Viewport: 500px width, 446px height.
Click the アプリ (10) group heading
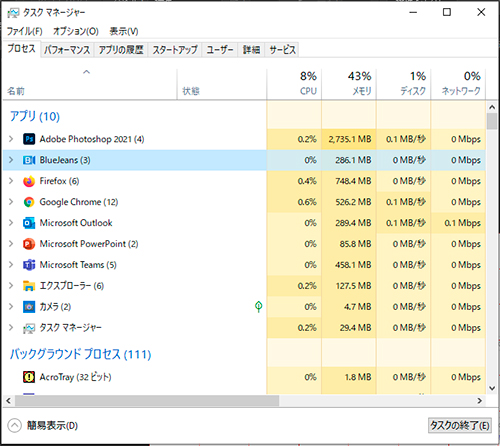[35, 116]
